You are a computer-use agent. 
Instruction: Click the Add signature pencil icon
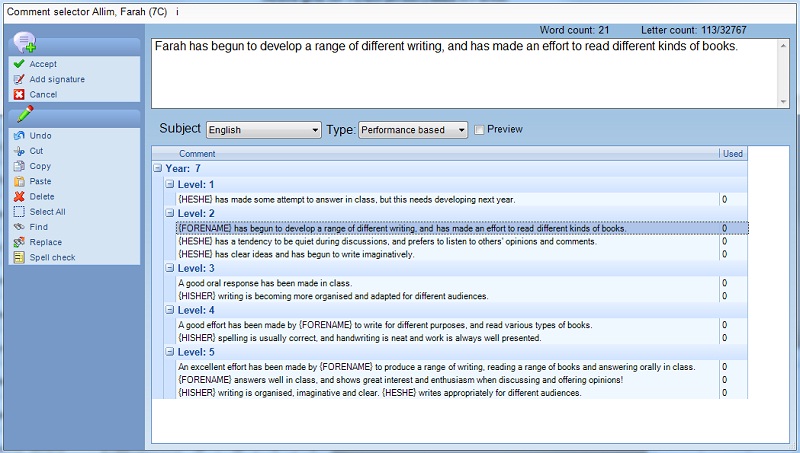point(19,79)
